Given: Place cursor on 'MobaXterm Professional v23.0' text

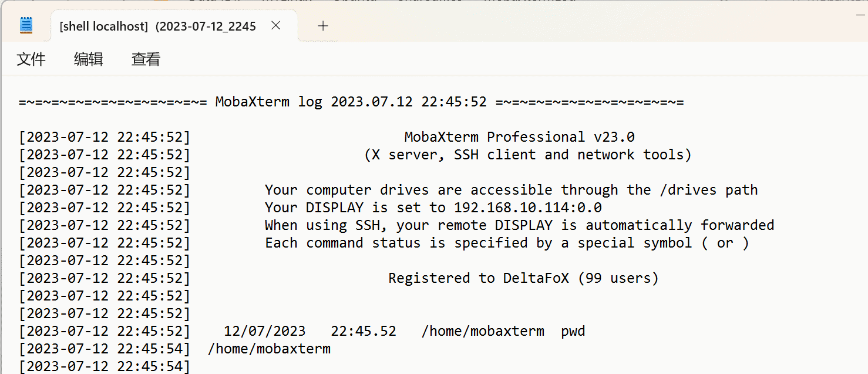Looking at the screenshot, I should pos(519,137).
